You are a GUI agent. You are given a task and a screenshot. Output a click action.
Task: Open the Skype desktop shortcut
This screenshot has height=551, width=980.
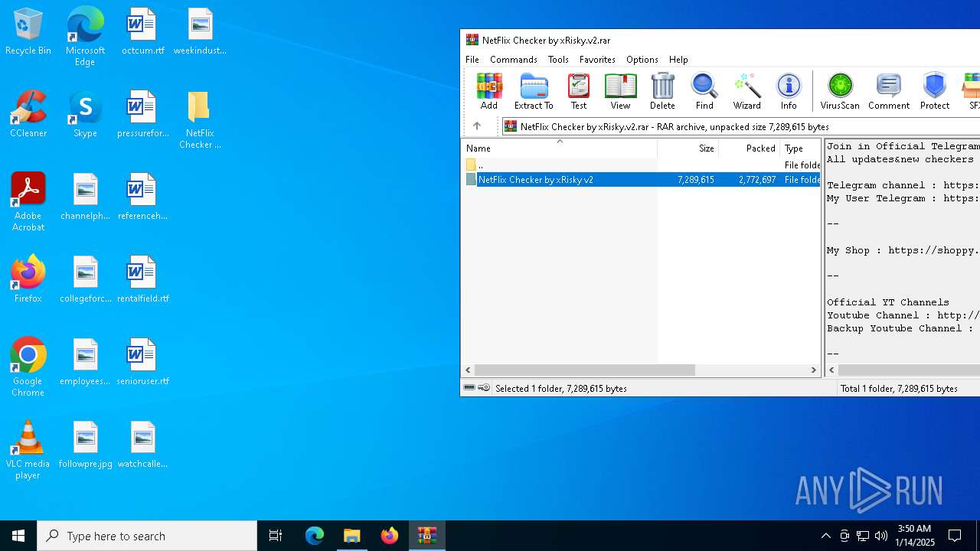pos(85,114)
